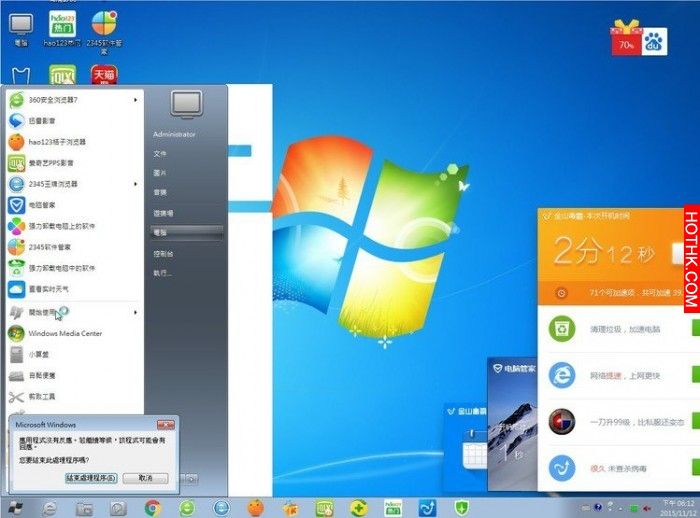Open the Administrator user folder
This screenshot has height=518, width=700.
[174, 134]
